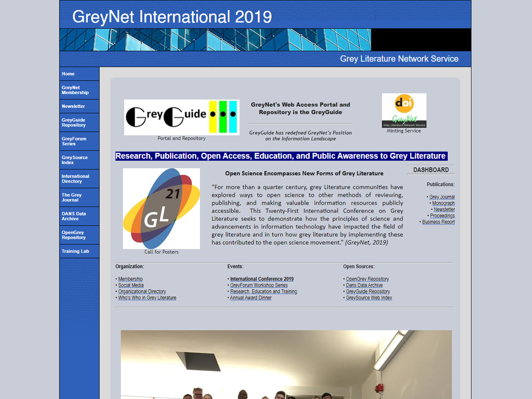The image size is (532, 399).
Task: Click the GreyGuide logo image
Action: pos(181,117)
